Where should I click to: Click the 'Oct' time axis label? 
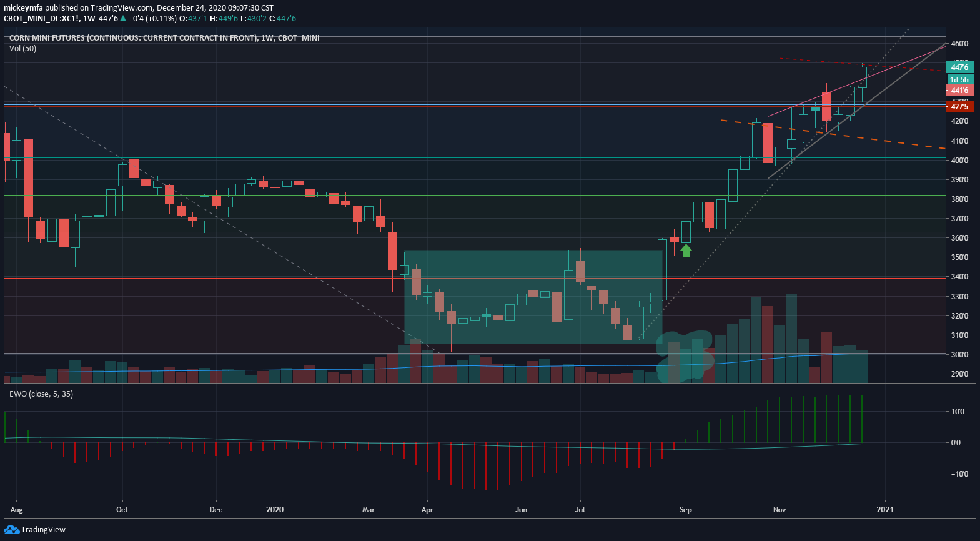click(122, 510)
